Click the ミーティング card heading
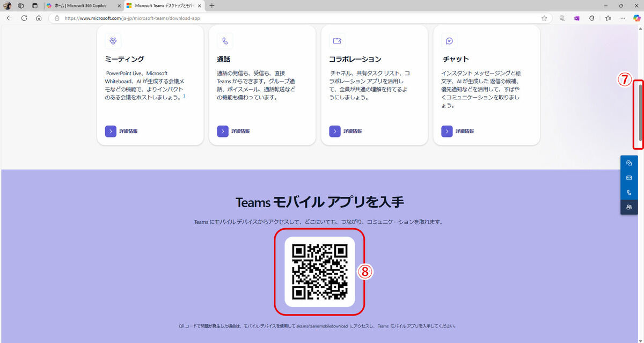The width and height of the screenshot is (644, 343). click(x=125, y=59)
